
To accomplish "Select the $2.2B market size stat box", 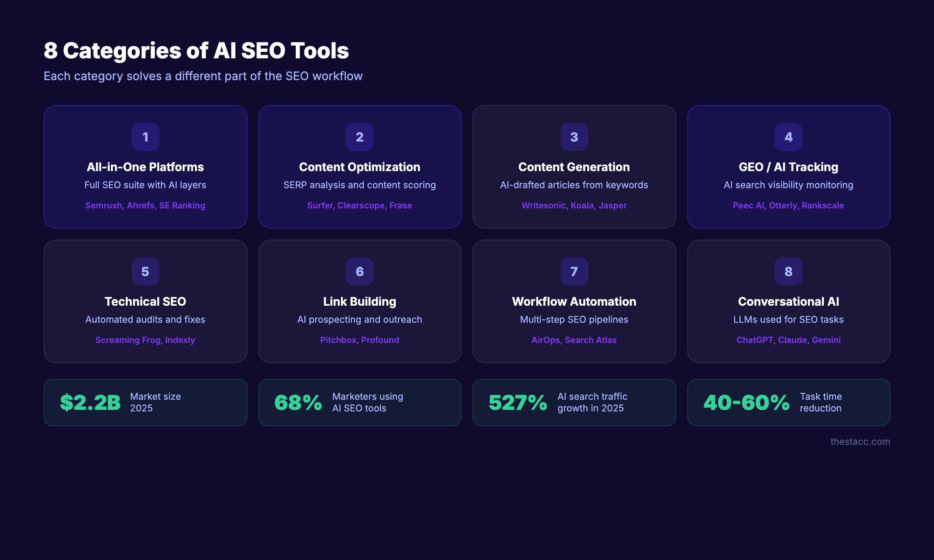I will [x=145, y=402].
